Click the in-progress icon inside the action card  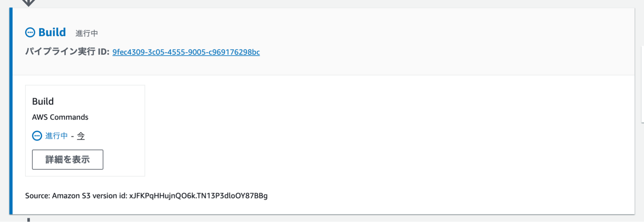tap(37, 136)
